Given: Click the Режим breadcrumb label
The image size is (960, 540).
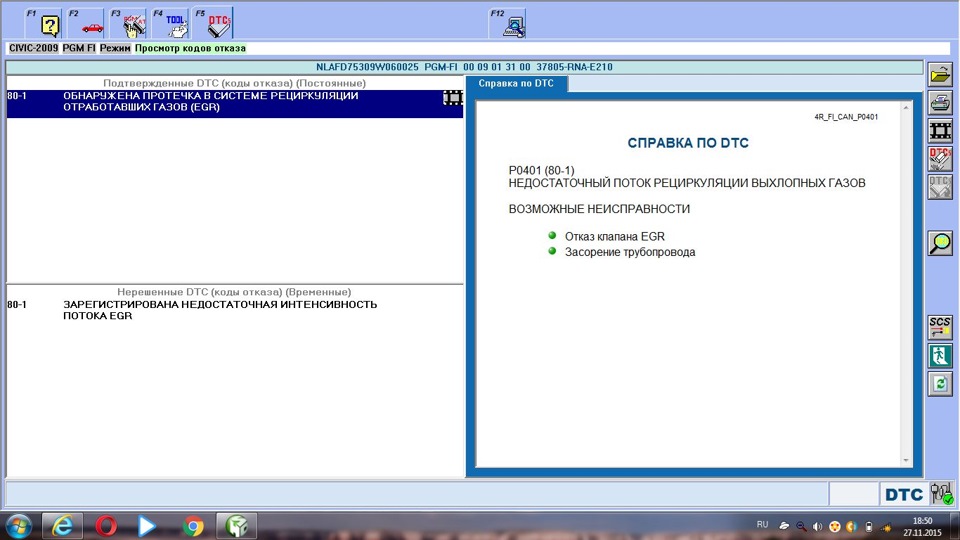Looking at the screenshot, I should (115, 48).
